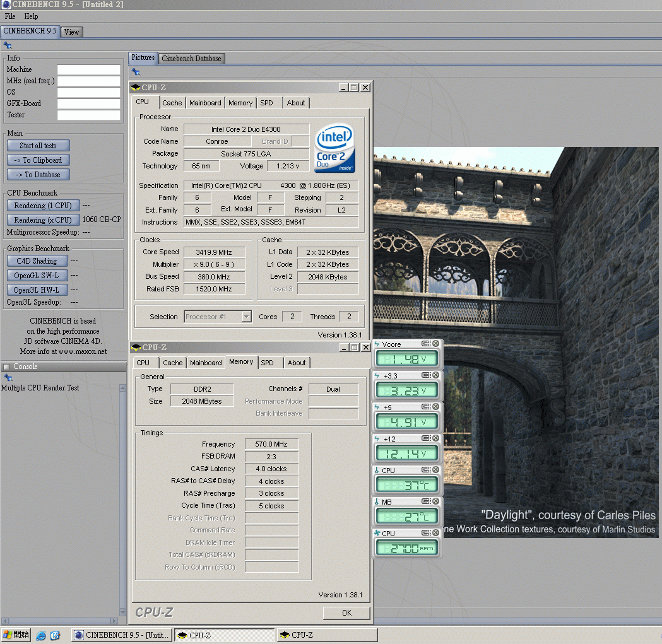The image size is (662, 644).
Task: Select the Core Speed value 3419.9 MHz
Action: [x=214, y=252]
